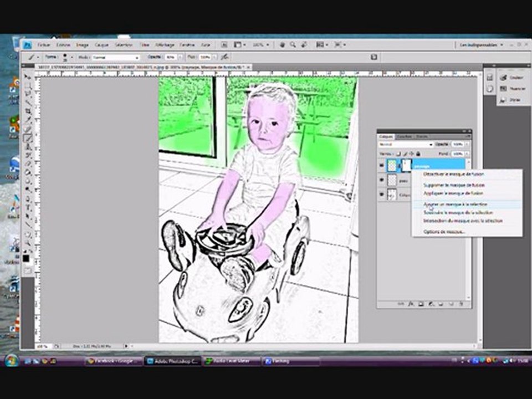Screen dimensions: 532x399
Task: Switch to Facebook Google taskbar button
Action: 114,361
